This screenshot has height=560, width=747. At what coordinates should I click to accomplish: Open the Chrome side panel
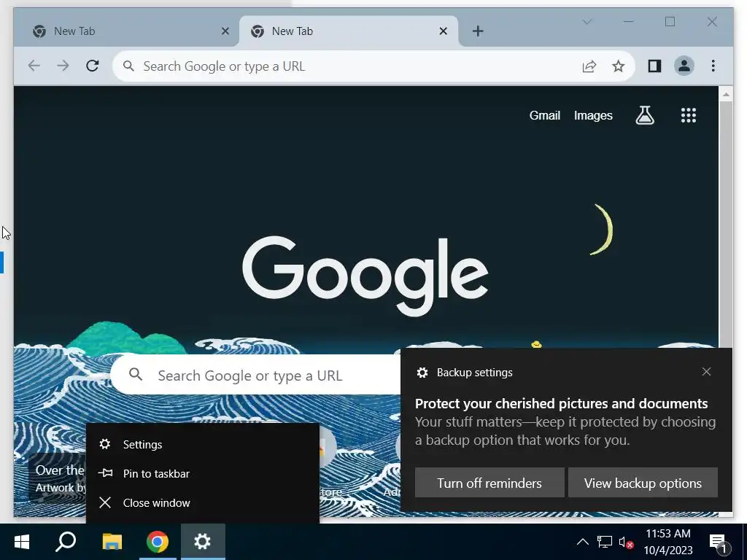coord(654,66)
